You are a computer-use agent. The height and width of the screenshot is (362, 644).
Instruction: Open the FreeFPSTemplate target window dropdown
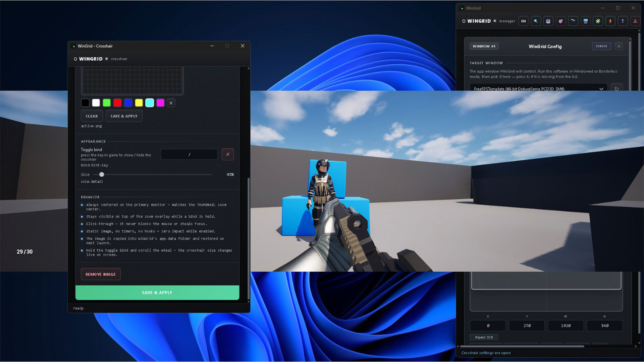pos(538,88)
